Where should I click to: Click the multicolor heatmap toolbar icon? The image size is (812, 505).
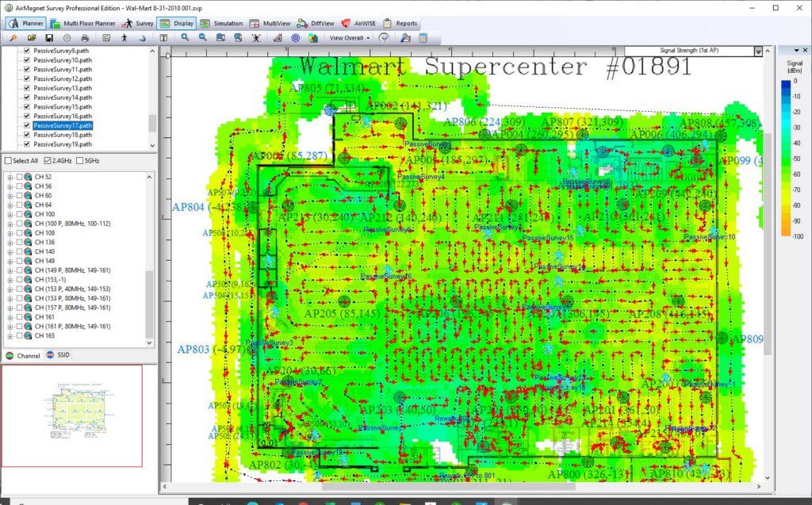[312, 38]
